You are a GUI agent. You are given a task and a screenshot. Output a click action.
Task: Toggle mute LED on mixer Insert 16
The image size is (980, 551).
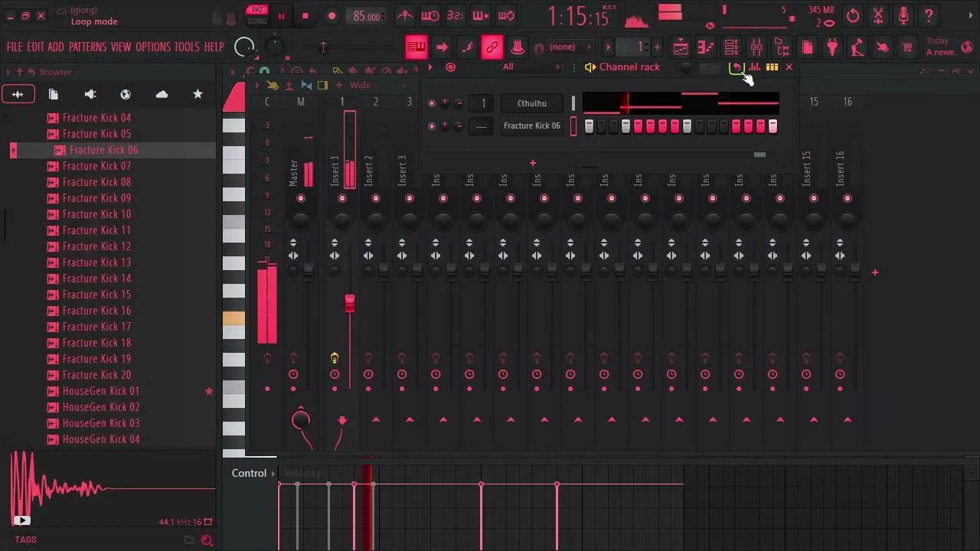848,199
